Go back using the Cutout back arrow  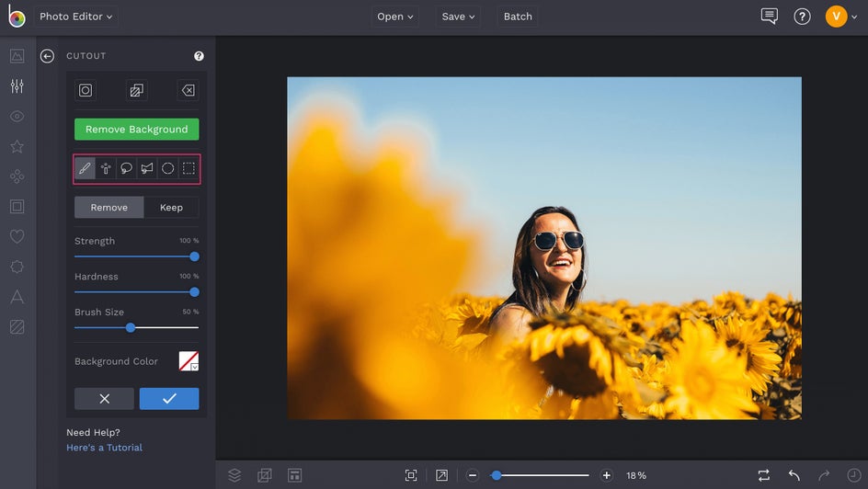pos(48,56)
